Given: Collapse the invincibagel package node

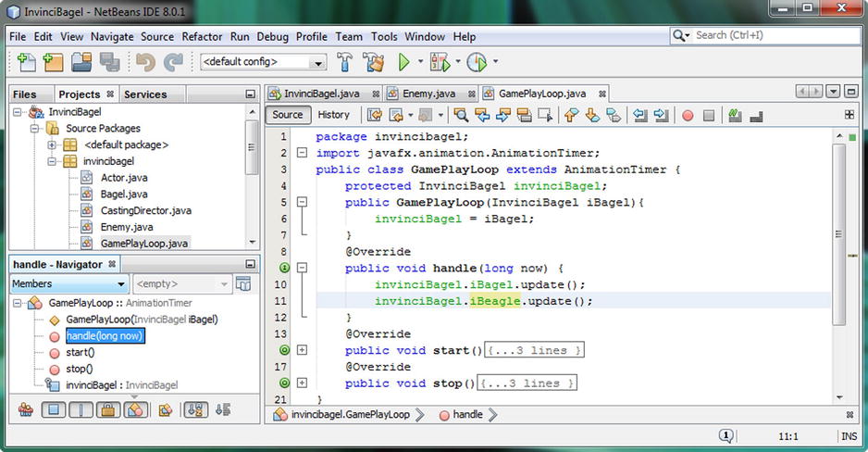Looking at the screenshot, I should pyautogui.click(x=52, y=161).
